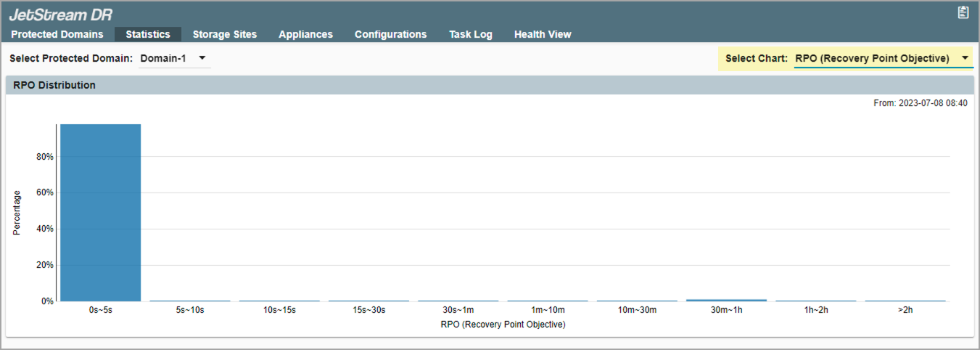Screen dimensions: 980x350
Task: Click the RPO Distribution panel header
Action: (x=490, y=85)
